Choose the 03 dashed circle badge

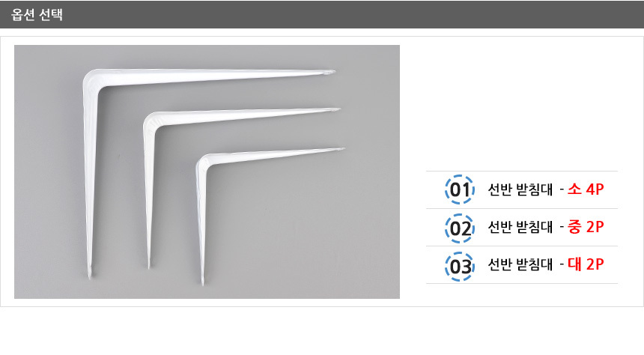click(x=460, y=267)
